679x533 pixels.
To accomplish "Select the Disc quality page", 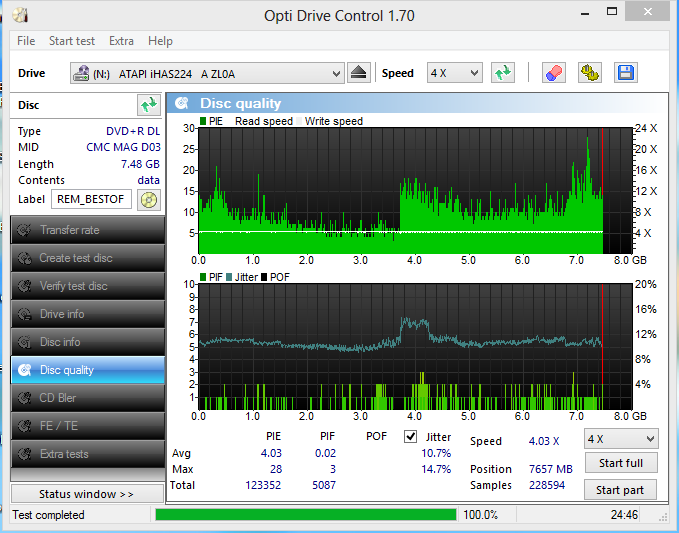I will (x=87, y=370).
